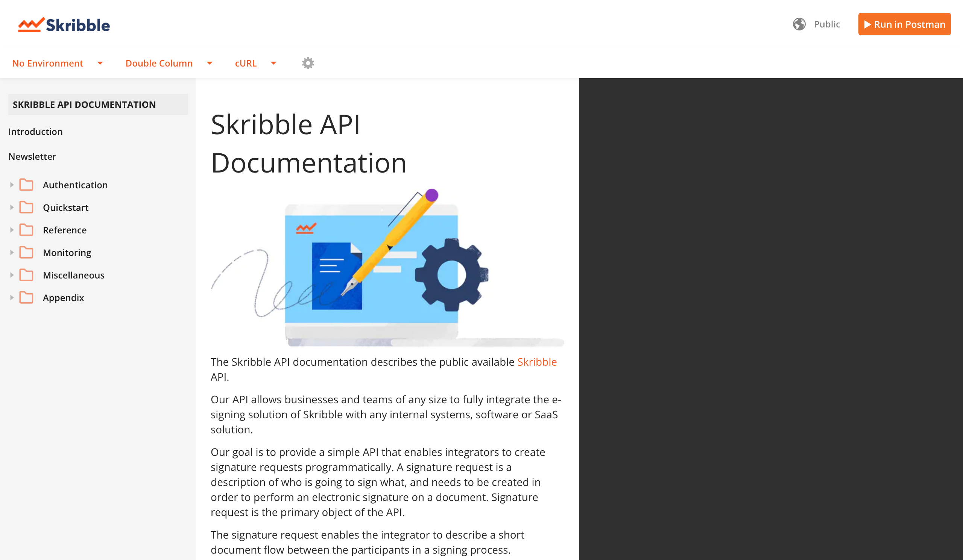Open the Appendix section label
The height and width of the screenshot is (560, 963).
(x=64, y=297)
